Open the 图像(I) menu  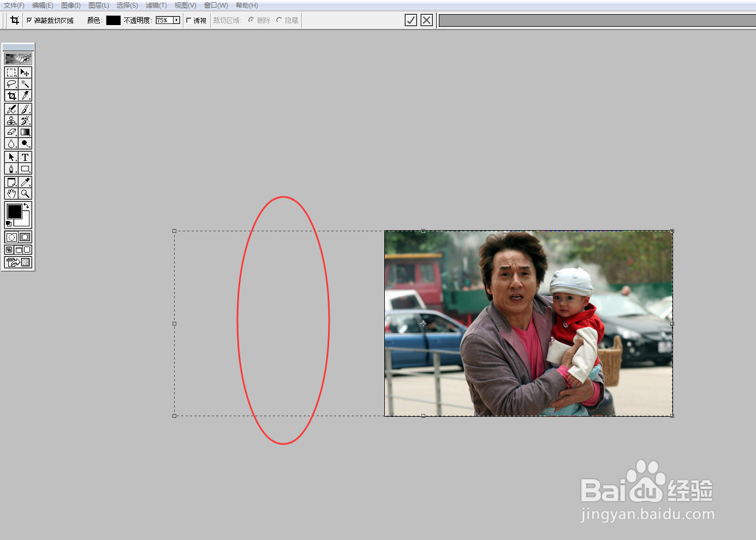71,5
